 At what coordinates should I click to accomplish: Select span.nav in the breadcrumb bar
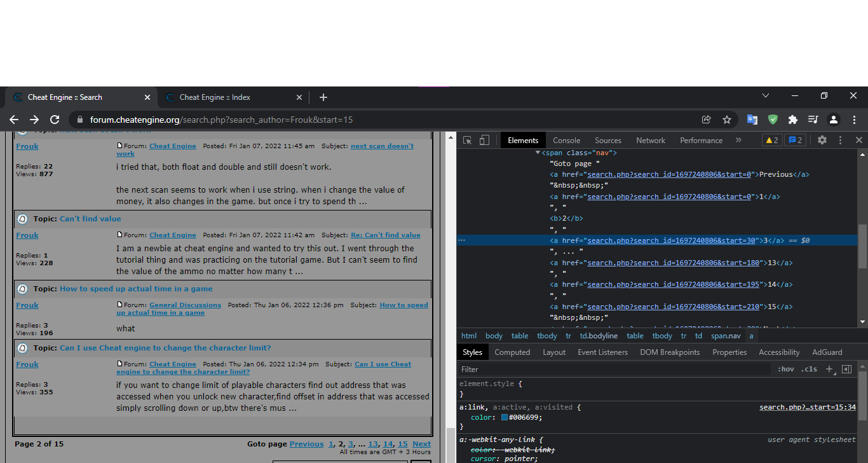click(725, 335)
